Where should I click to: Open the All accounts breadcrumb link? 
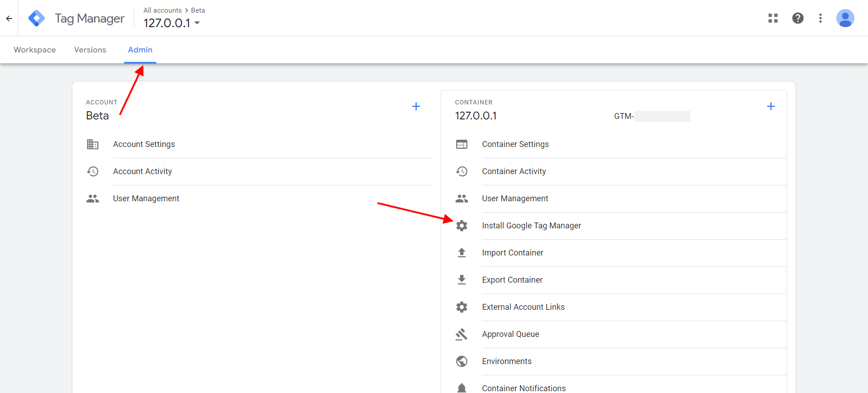[x=163, y=10]
